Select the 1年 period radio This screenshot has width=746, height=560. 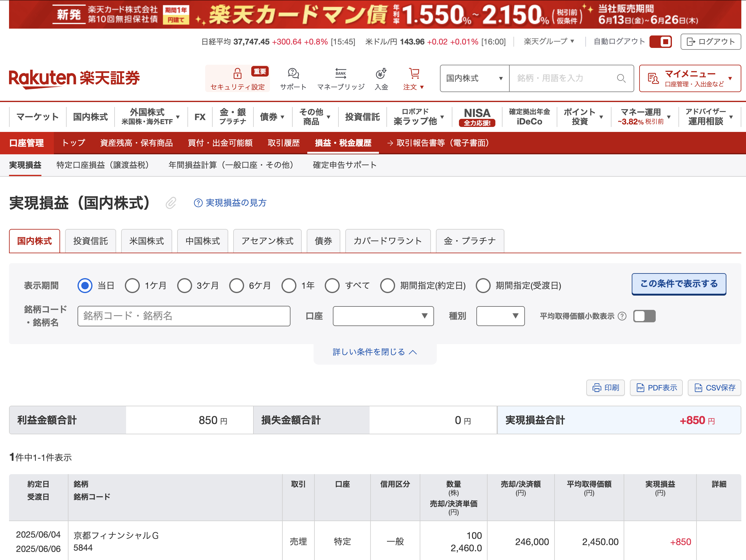tap(289, 286)
